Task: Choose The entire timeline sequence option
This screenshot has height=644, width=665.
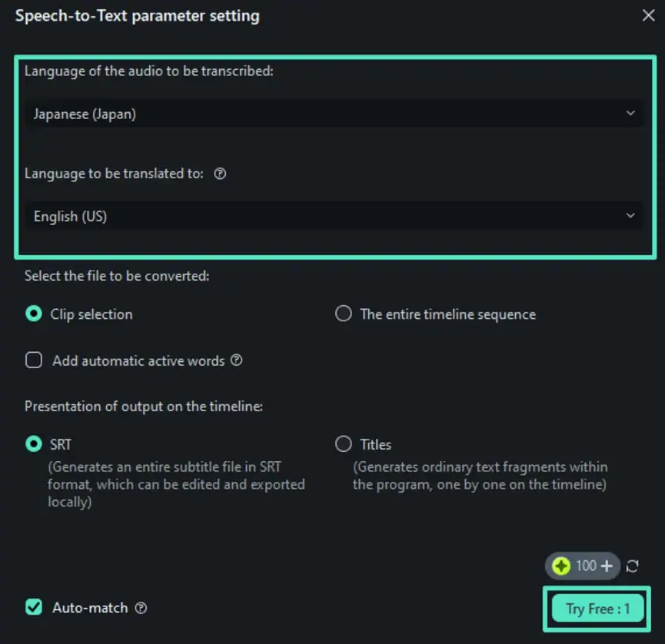Action: tap(344, 314)
